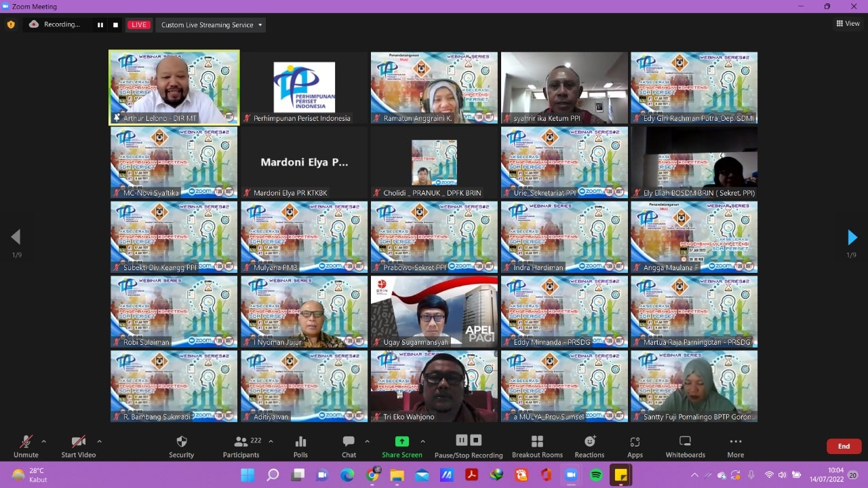The image size is (868, 488).
Task: Click the red End meeting button
Action: [844, 446]
